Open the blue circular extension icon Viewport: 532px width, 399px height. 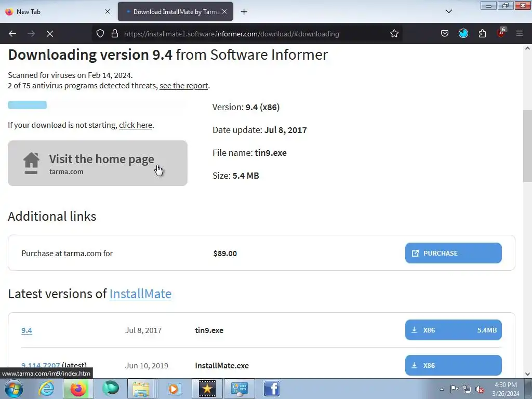[x=463, y=34]
